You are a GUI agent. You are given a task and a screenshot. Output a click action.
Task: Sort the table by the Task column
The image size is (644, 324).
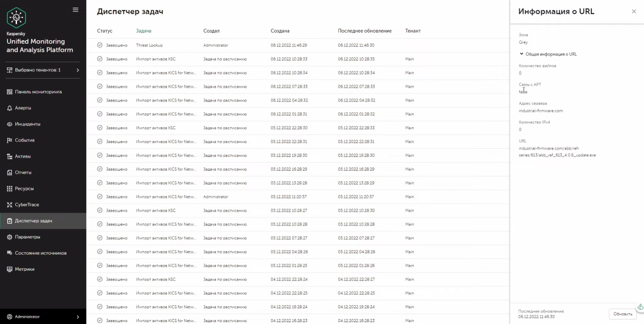[143, 31]
